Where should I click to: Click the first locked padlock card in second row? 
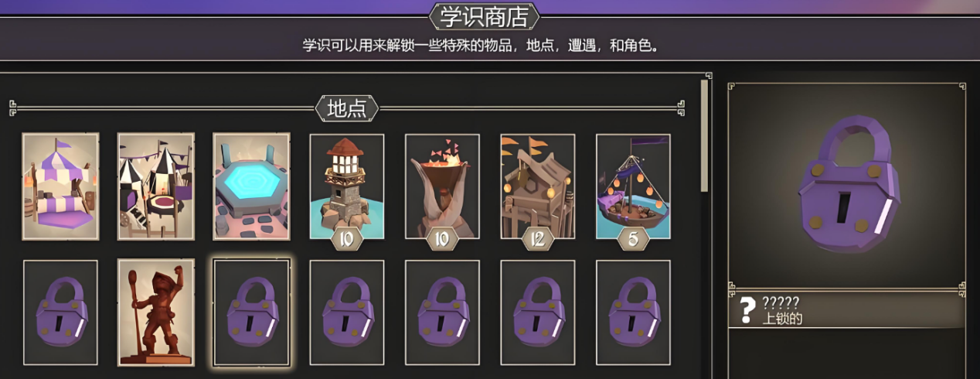[60, 312]
